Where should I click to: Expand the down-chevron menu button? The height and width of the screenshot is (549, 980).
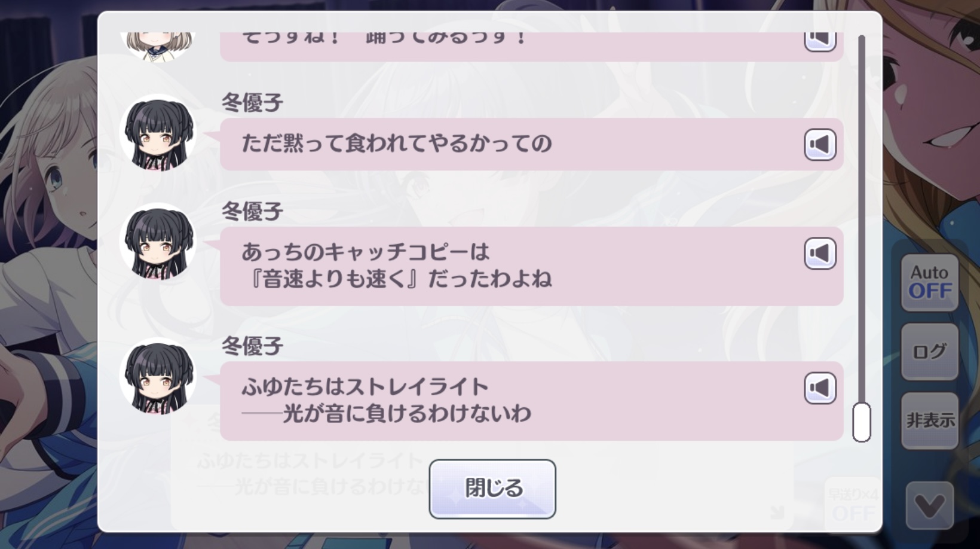(929, 506)
